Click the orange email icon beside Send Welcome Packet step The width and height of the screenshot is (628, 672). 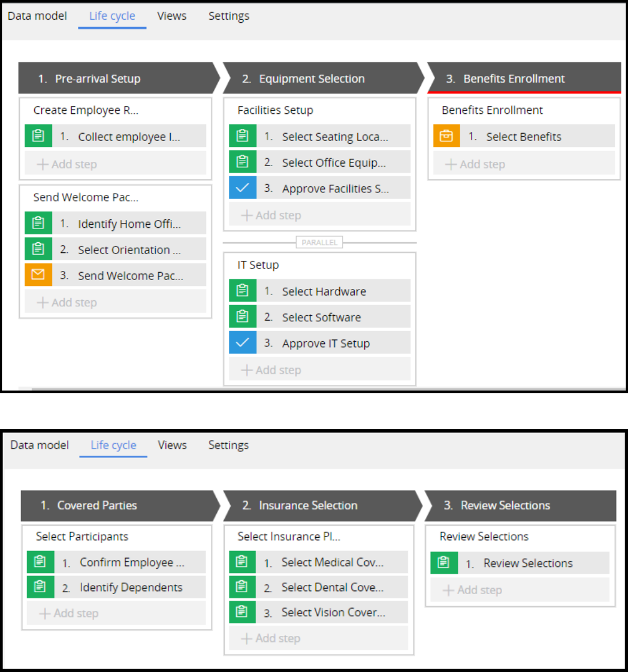[x=38, y=275]
